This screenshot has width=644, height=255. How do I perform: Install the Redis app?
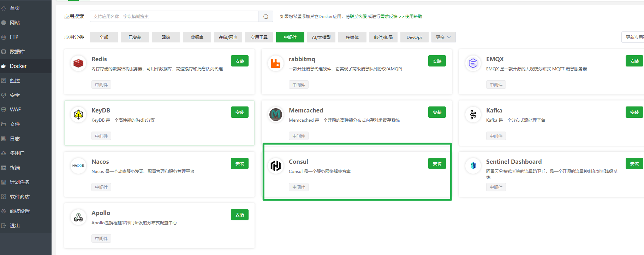tap(240, 61)
